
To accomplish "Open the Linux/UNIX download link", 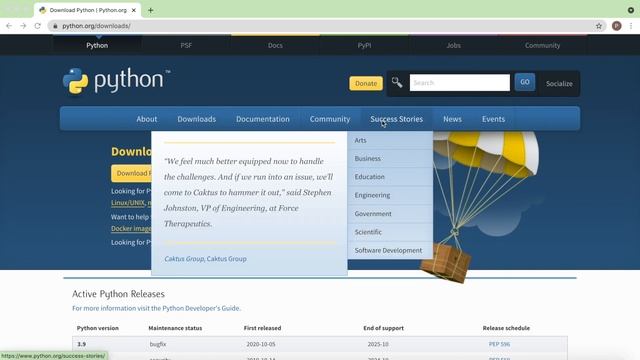I will tap(128, 203).
